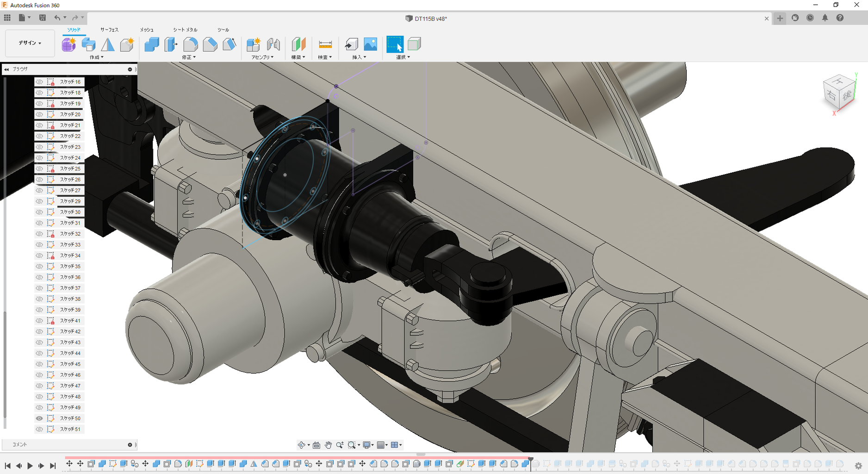Click the Insert Canvas image icon
Viewport: 868px width, 474px height.
tap(370, 44)
